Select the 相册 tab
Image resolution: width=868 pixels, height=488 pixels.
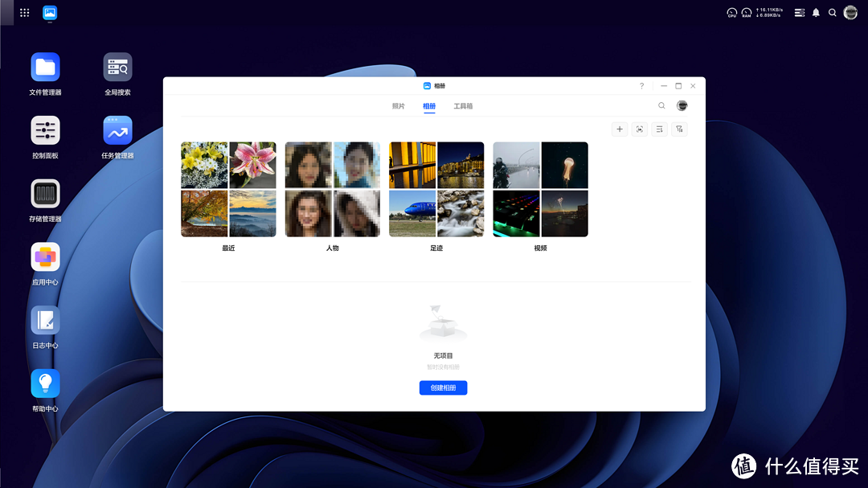click(430, 106)
